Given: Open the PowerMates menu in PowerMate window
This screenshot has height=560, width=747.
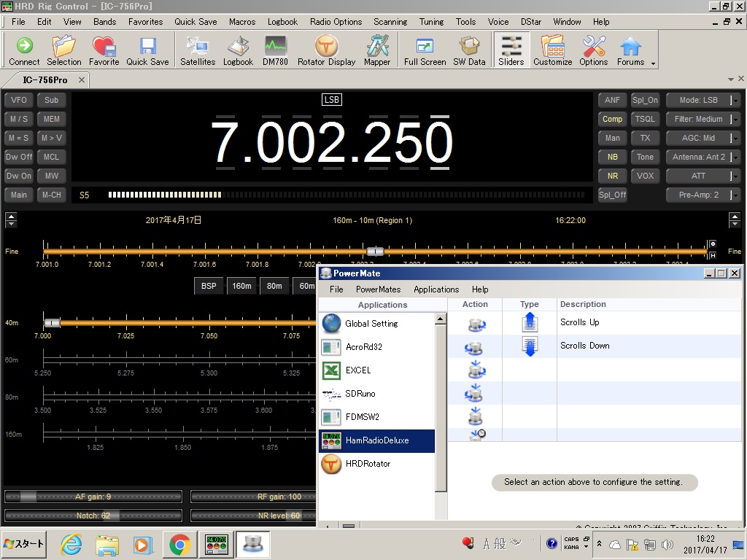Looking at the screenshot, I should pyautogui.click(x=379, y=289).
